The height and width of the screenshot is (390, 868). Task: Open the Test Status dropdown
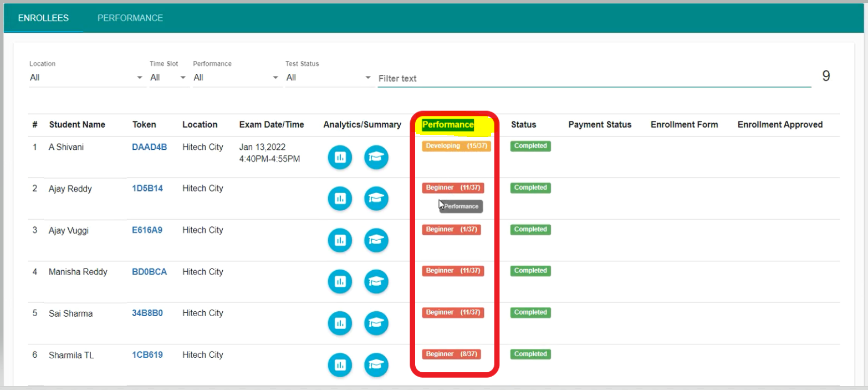click(329, 78)
